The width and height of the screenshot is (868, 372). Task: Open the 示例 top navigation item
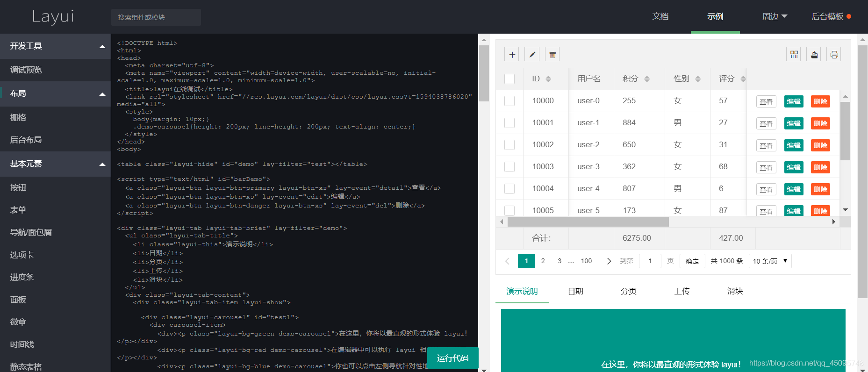[715, 17]
